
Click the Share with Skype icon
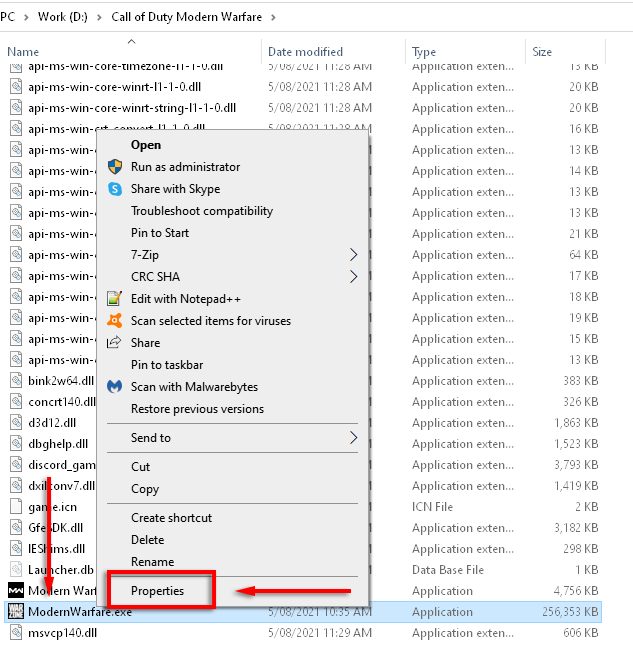coord(114,189)
